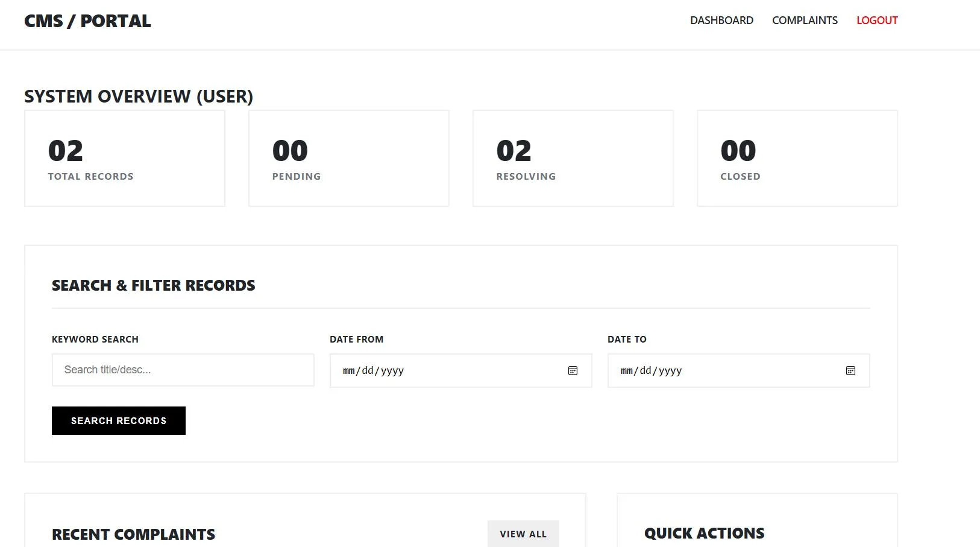
Task: Click the Search & Filter Records heading
Action: (153, 285)
